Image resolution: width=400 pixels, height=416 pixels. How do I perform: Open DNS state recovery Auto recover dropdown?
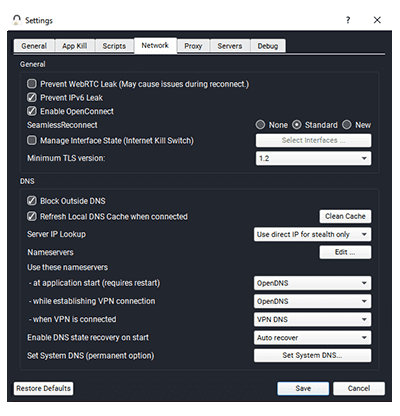[312, 338]
